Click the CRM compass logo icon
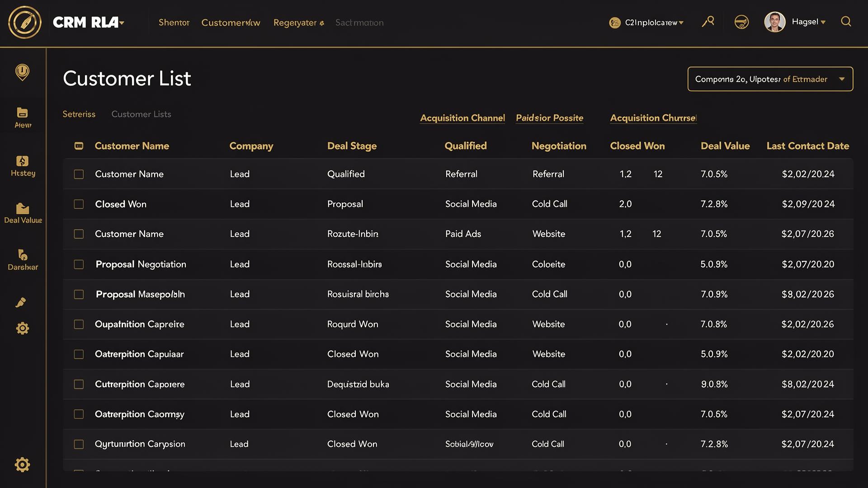 25,22
